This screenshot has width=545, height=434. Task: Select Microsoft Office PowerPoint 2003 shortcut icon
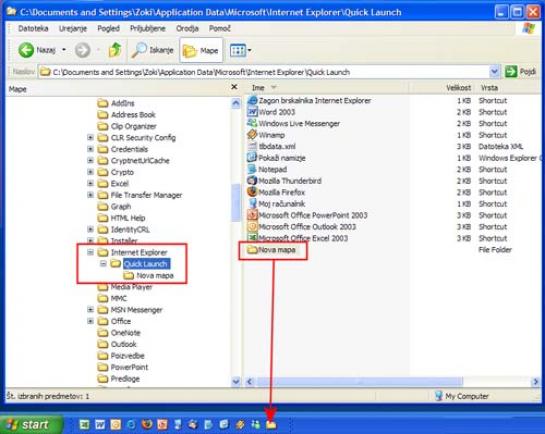(x=252, y=215)
